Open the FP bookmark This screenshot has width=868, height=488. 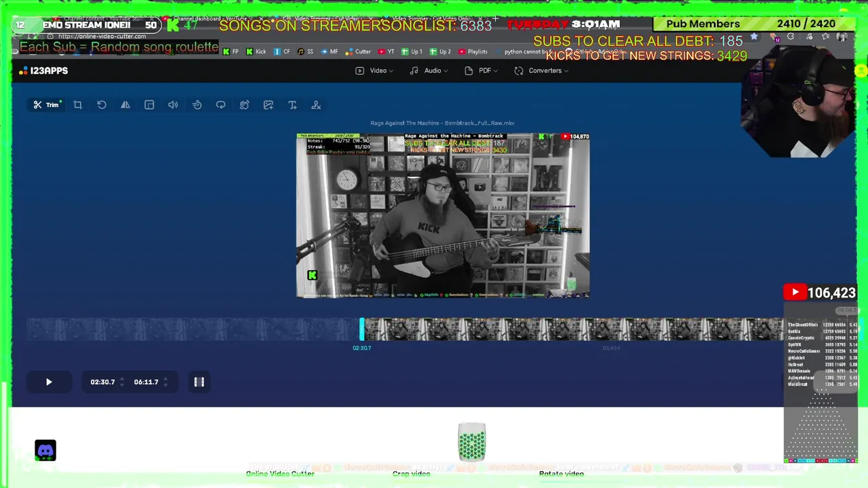[231, 52]
